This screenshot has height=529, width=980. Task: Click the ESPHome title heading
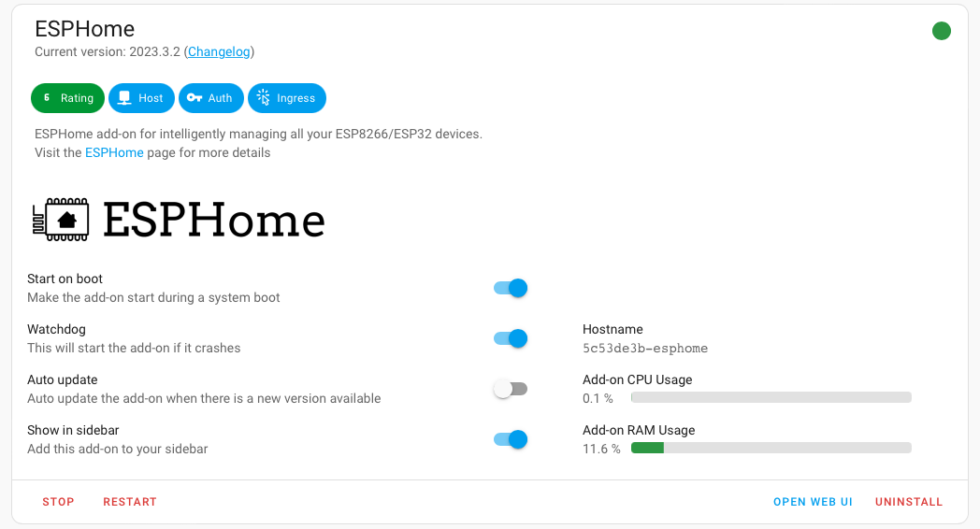tap(84, 29)
